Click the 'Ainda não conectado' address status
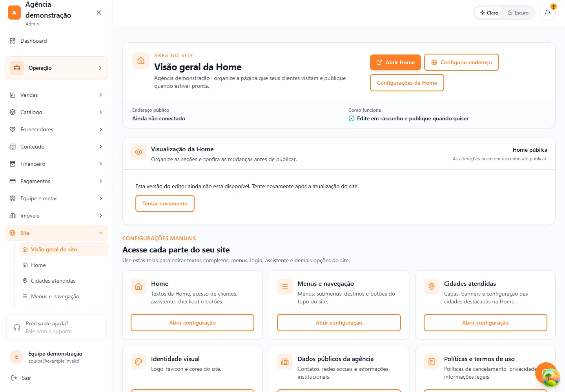 [x=159, y=118]
